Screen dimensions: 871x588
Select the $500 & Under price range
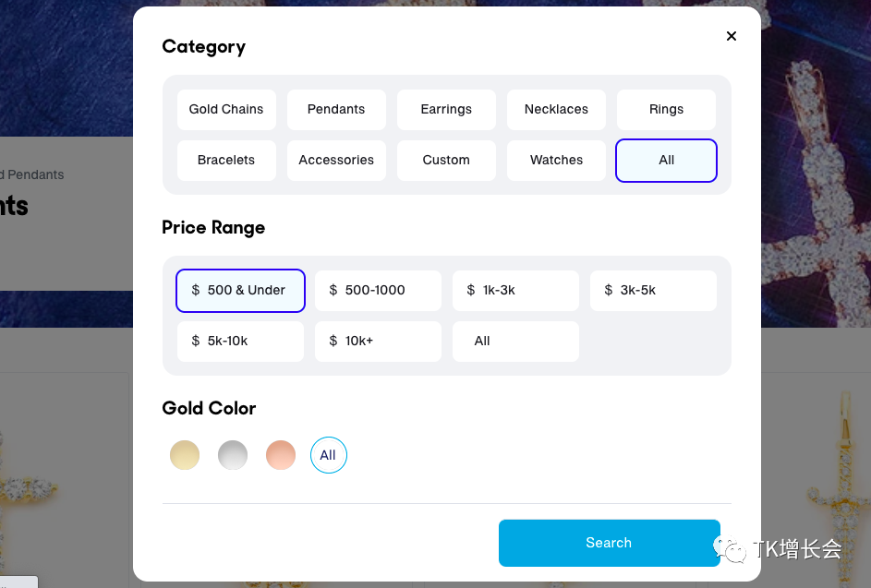(240, 290)
